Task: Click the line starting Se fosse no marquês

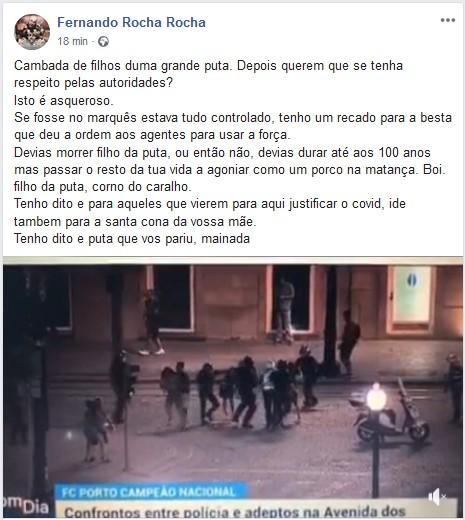Action: (x=233, y=118)
